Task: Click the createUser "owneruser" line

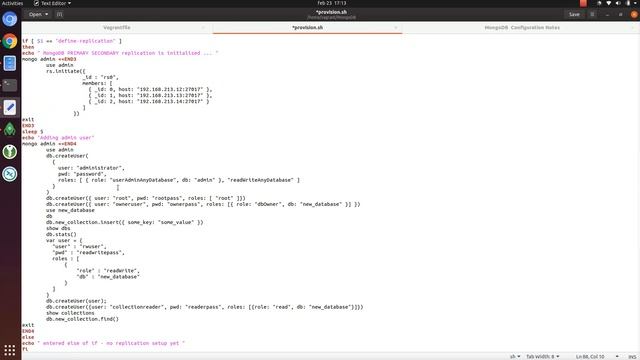Action: (x=203, y=204)
